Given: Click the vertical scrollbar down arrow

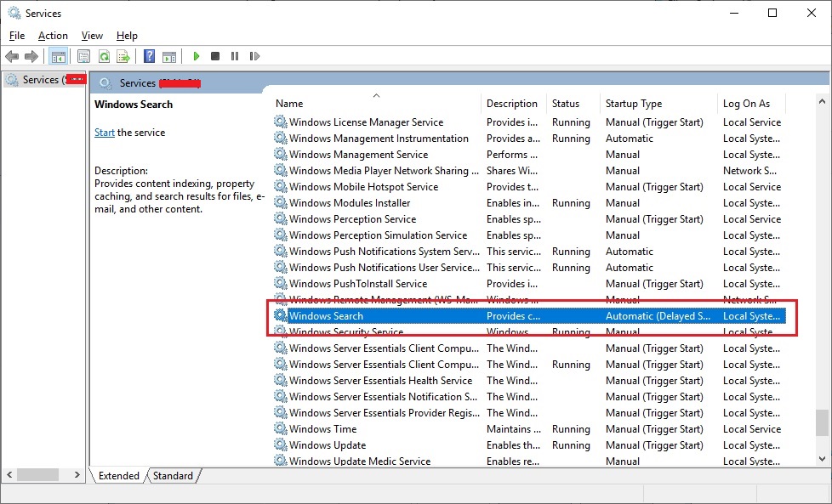Looking at the screenshot, I should pyautogui.click(x=822, y=459).
